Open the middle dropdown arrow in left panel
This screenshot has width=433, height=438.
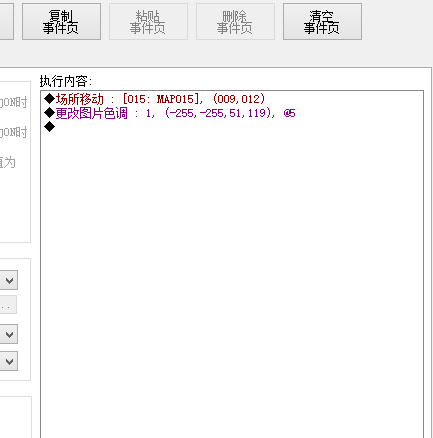(x=9, y=334)
